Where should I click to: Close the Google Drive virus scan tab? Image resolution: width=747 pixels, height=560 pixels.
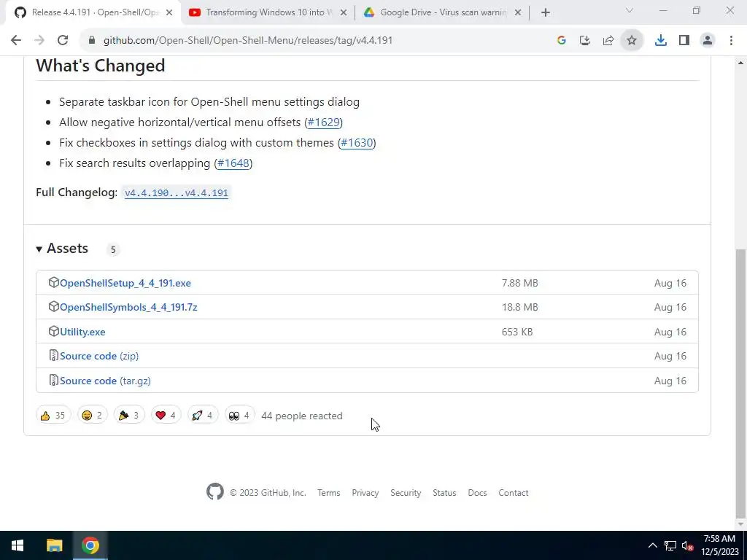(x=518, y=13)
